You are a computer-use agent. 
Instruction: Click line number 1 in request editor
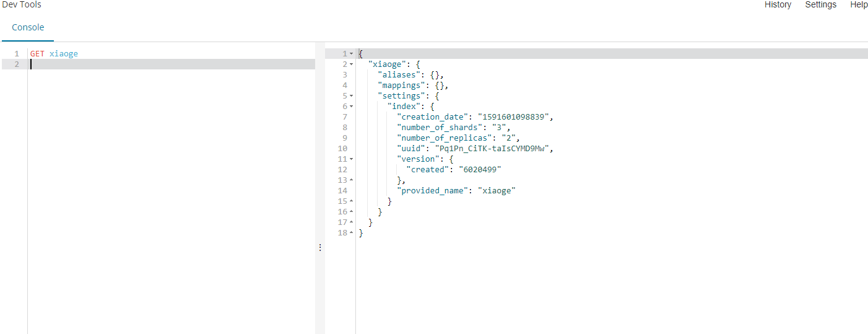click(17, 54)
